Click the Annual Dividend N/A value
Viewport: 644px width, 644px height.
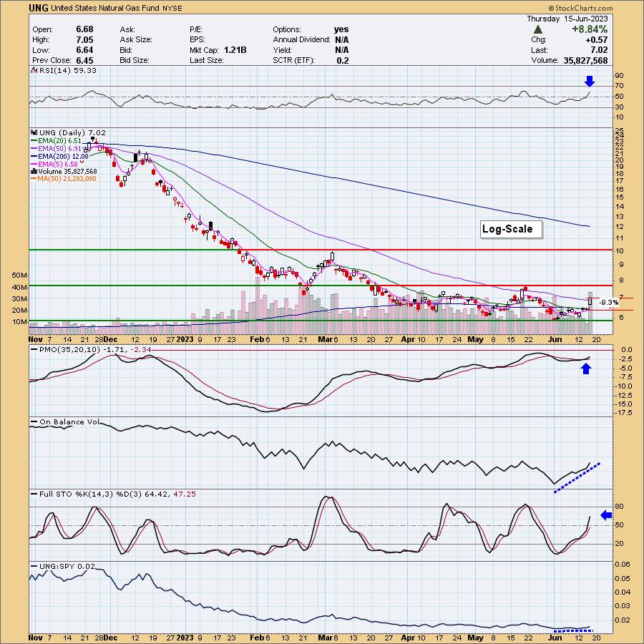click(342, 40)
